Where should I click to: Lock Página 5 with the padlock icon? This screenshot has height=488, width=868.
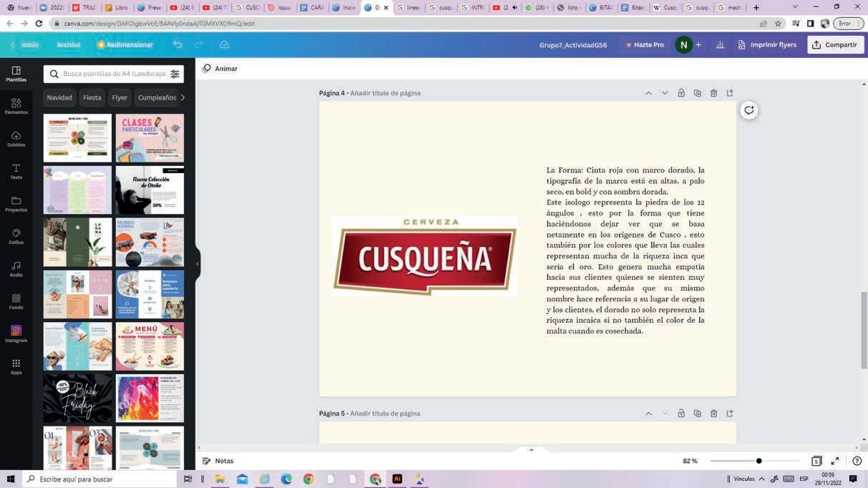pyautogui.click(x=681, y=414)
